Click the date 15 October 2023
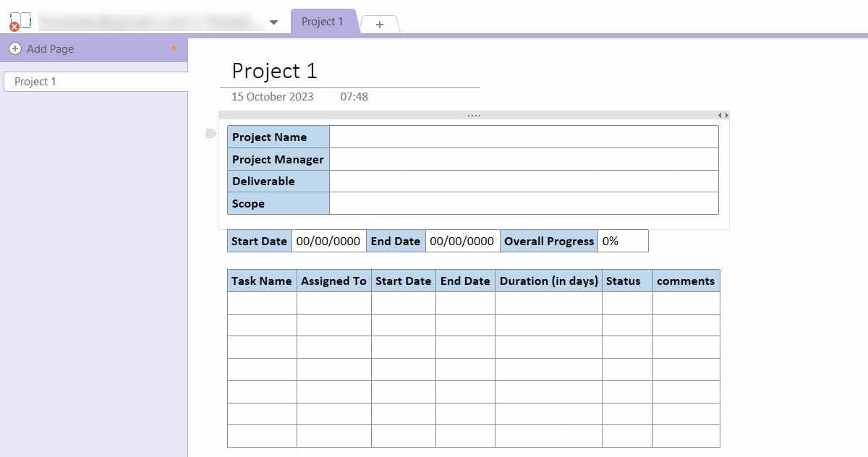This screenshot has height=457, width=868. tap(273, 97)
